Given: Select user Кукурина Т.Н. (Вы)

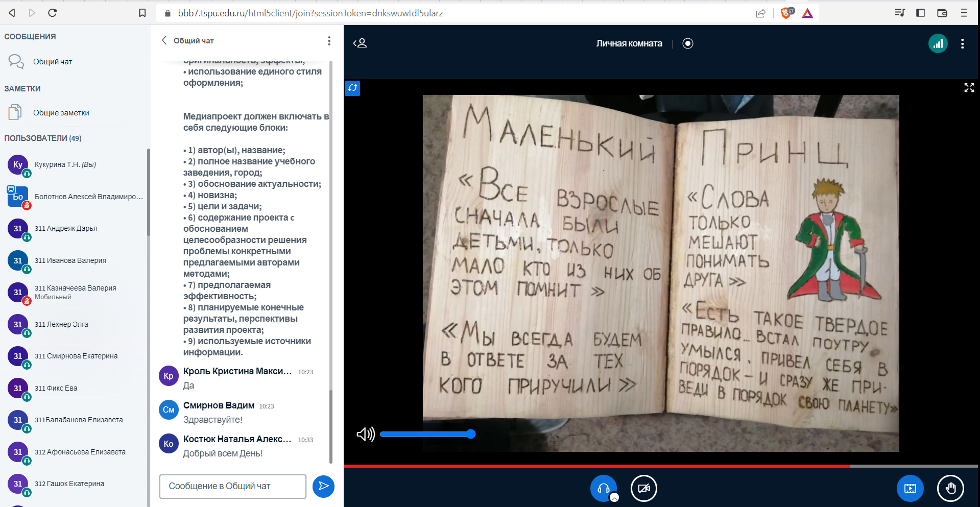Looking at the screenshot, I should click(x=75, y=164).
